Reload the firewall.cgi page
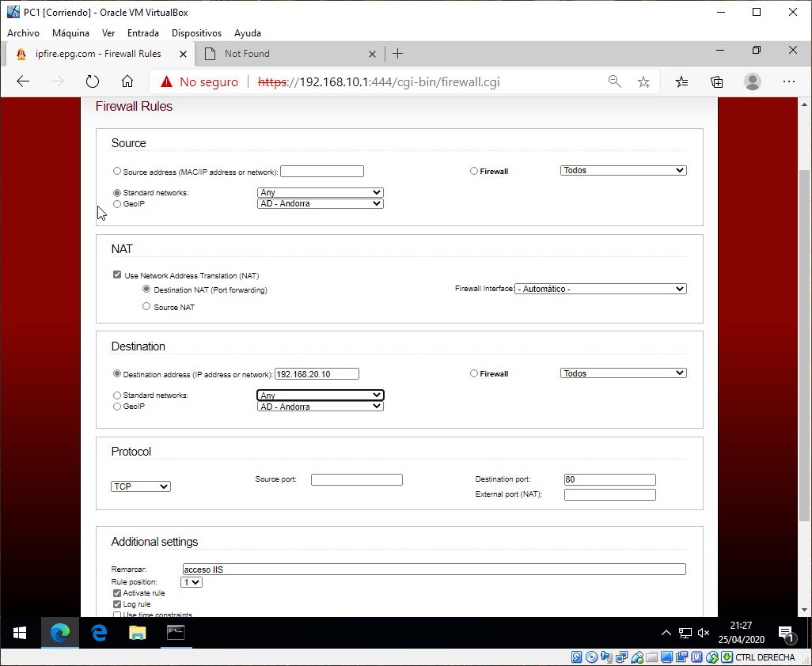 point(92,81)
